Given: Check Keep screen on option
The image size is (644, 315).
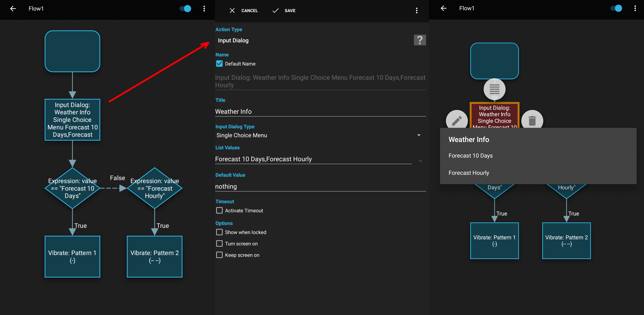Looking at the screenshot, I should (x=219, y=255).
